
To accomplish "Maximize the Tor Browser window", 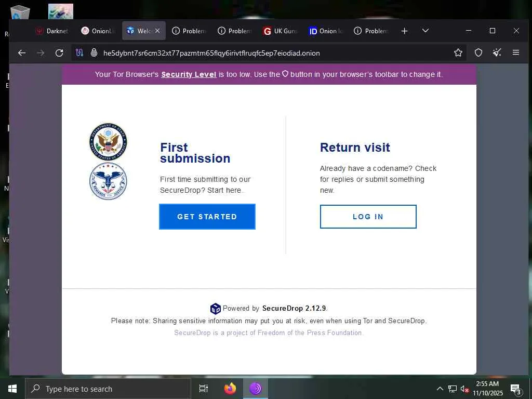I will 493,31.
